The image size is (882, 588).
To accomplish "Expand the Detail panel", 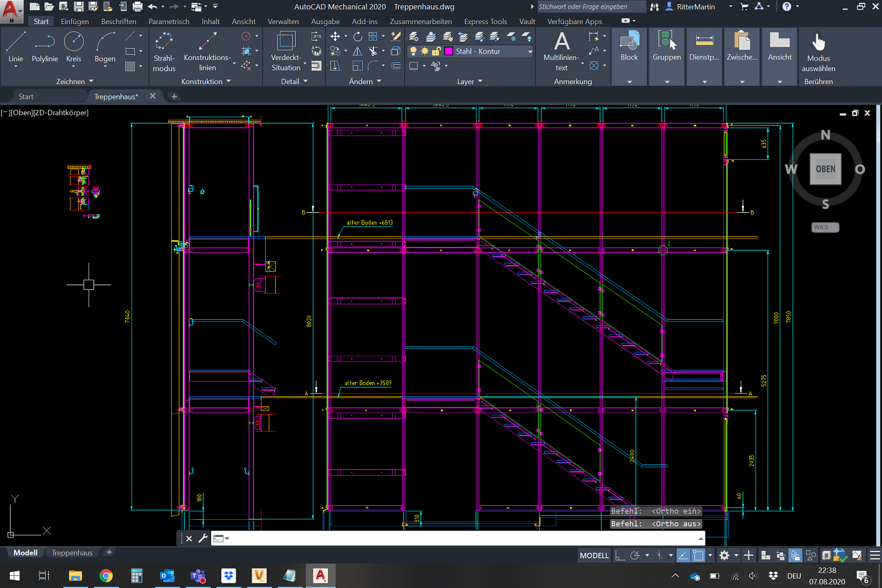I will click(294, 81).
